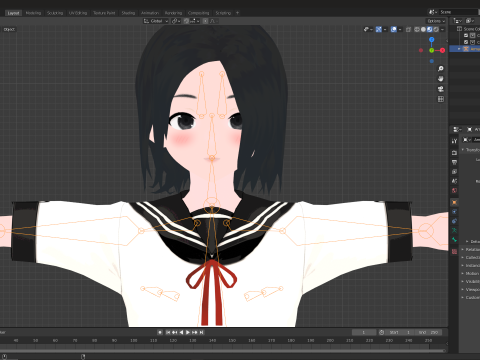This screenshot has width=480, height=360.
Task: Open the Bone properties tab
Action: coord(454,240)
